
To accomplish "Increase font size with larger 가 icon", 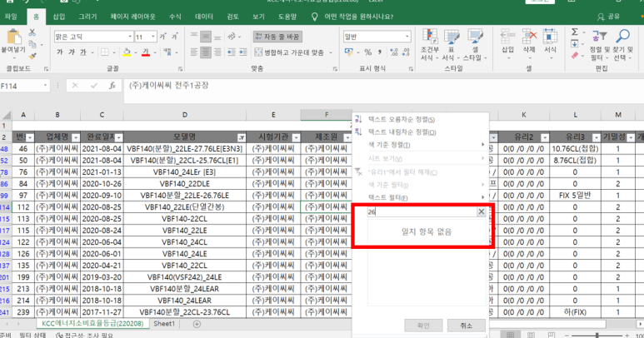I will pos(162,37).
